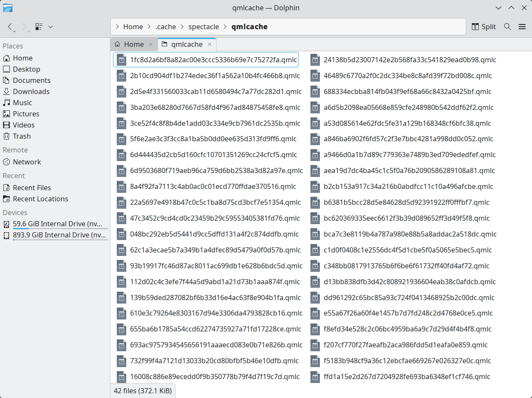Switch to the Home tab
The height and width of the screenshot is (398, 532).
pos(134,44)
